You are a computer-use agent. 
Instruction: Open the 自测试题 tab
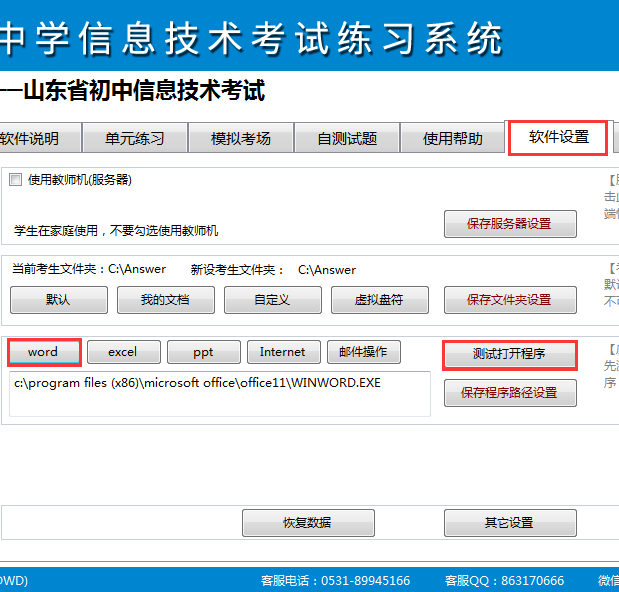(347, 139)
